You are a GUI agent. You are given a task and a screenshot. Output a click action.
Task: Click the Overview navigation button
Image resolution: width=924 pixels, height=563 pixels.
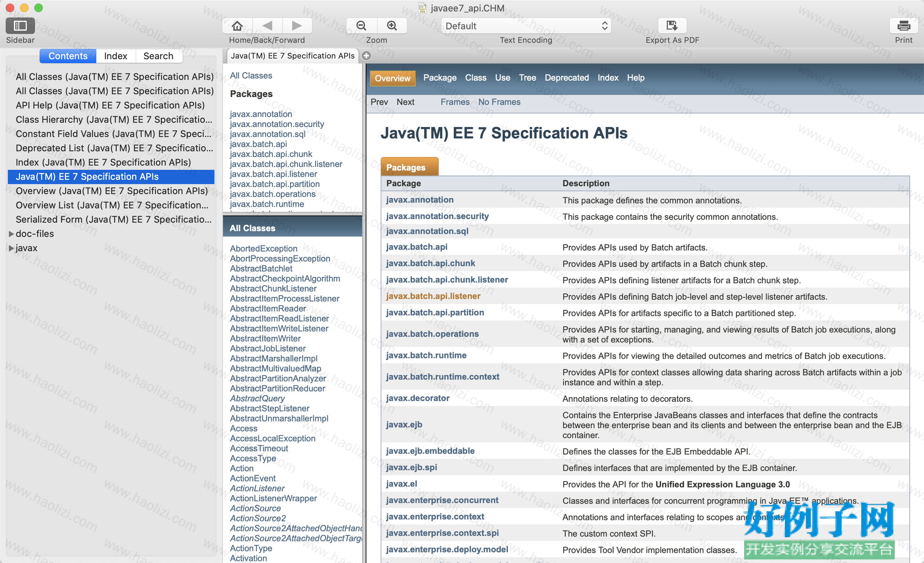[392, 78]
